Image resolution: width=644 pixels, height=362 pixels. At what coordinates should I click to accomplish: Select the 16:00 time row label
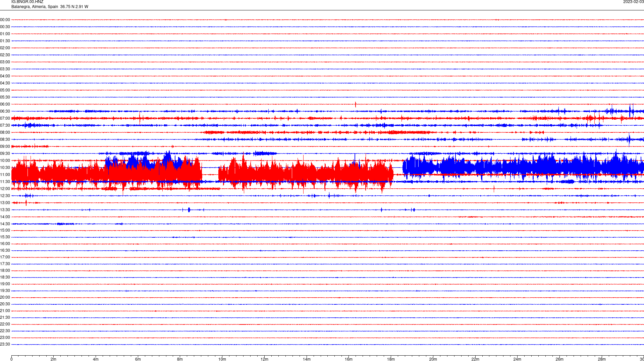[x=5, y=244]
